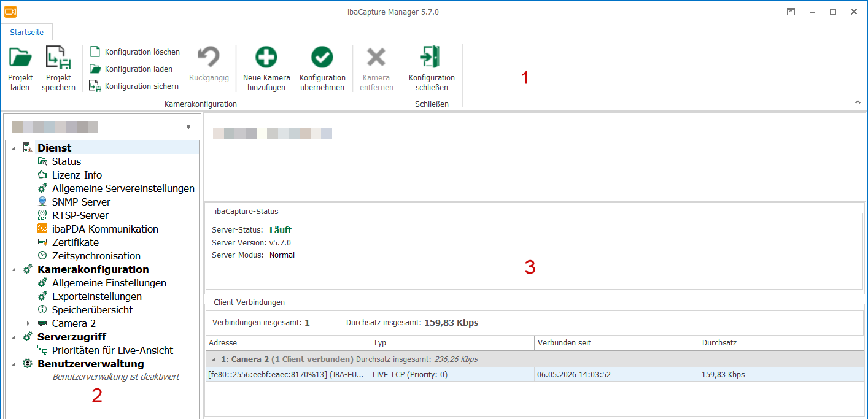Image resolution: width=868 pixels, height=419 pixels.
Task: Select the Serverzugriff tree node
Action: tap(72, 337)
